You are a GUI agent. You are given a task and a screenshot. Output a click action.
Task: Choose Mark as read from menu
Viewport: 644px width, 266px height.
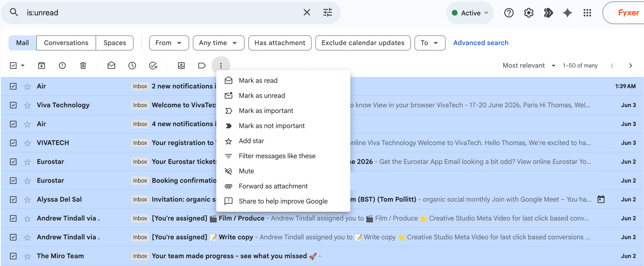pyautogui.click(x=283, y=80)
